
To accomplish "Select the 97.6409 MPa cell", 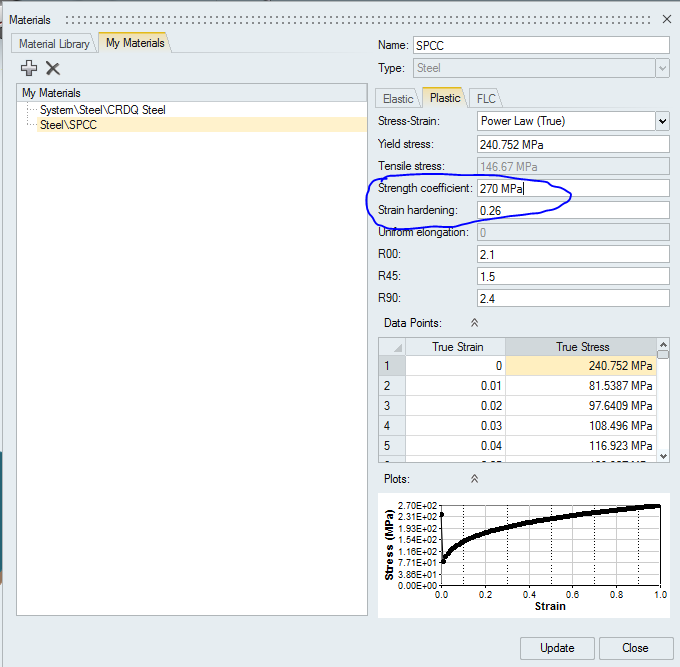I will 581,405.
